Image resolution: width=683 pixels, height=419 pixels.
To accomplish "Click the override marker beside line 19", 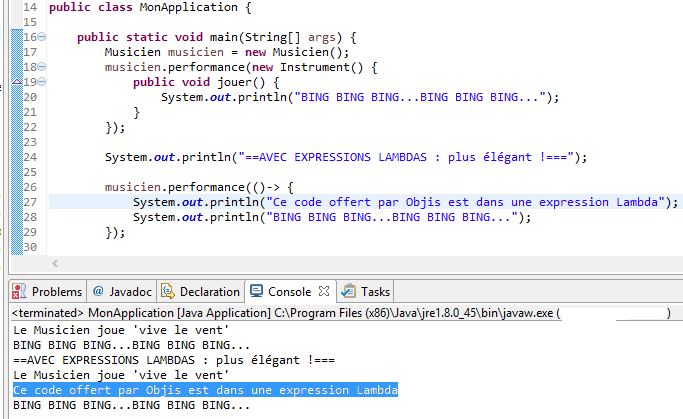I will coord(15,82).
